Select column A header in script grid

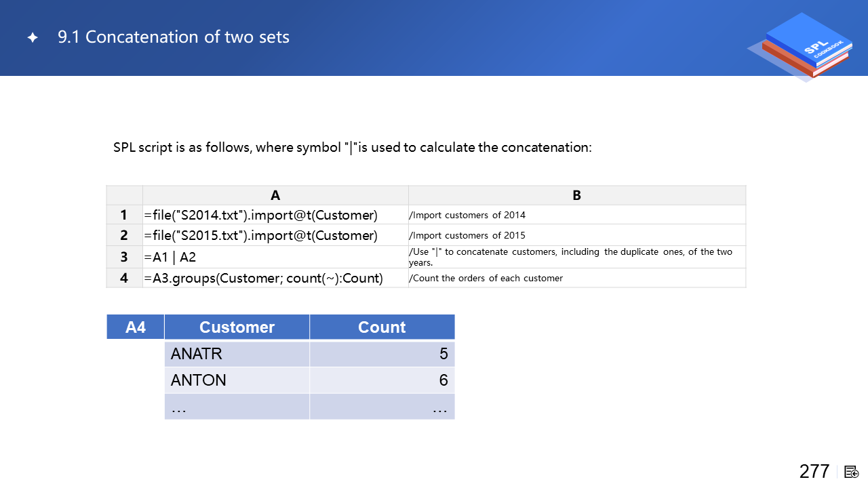point(275,195)
